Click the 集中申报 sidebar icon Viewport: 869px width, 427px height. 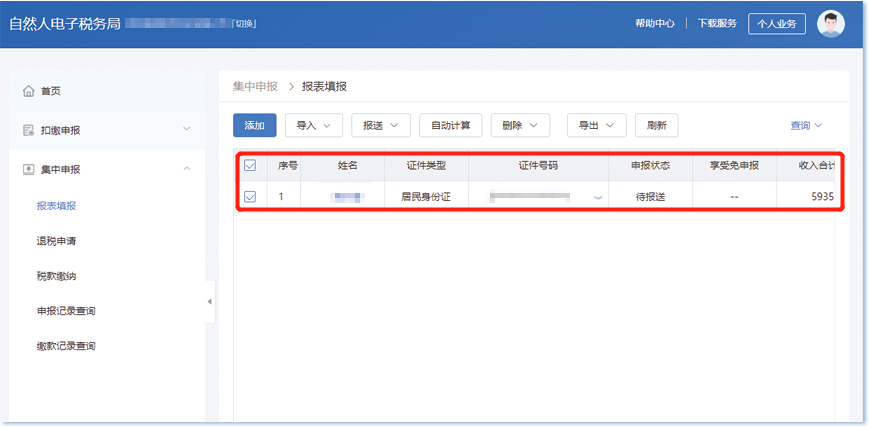(29, 169)
